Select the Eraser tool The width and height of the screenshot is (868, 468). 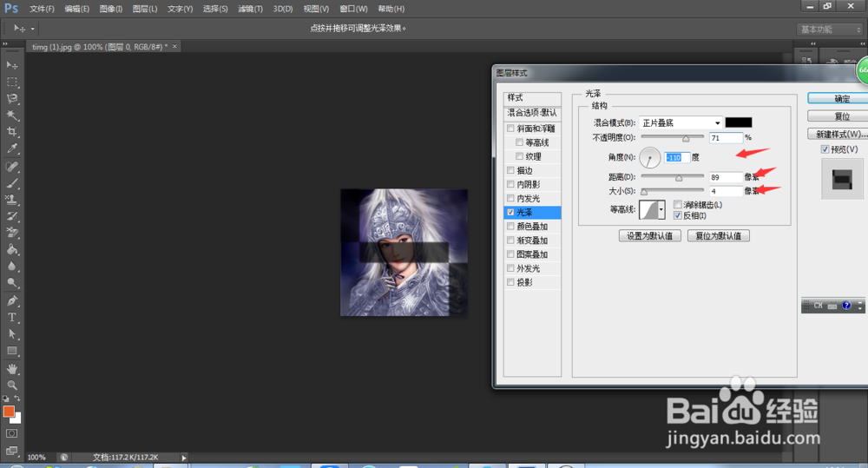pos(11,233)
